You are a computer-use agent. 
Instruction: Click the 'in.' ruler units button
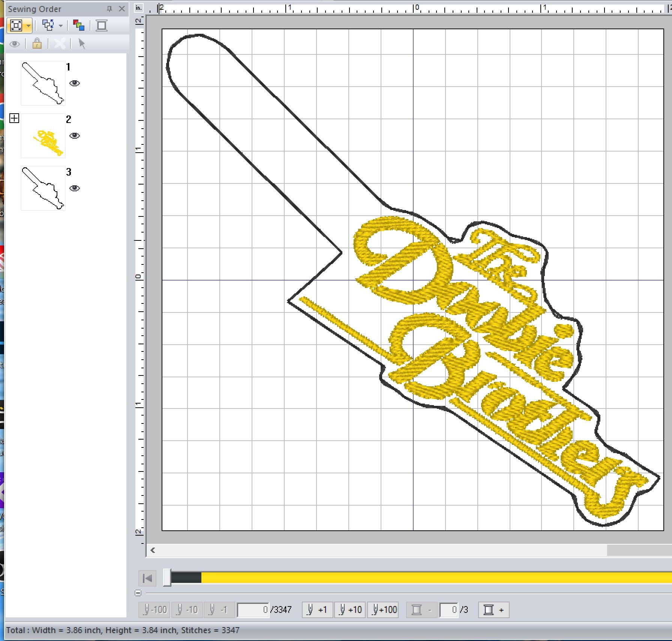pyautogui.click(x=139, y=8)
